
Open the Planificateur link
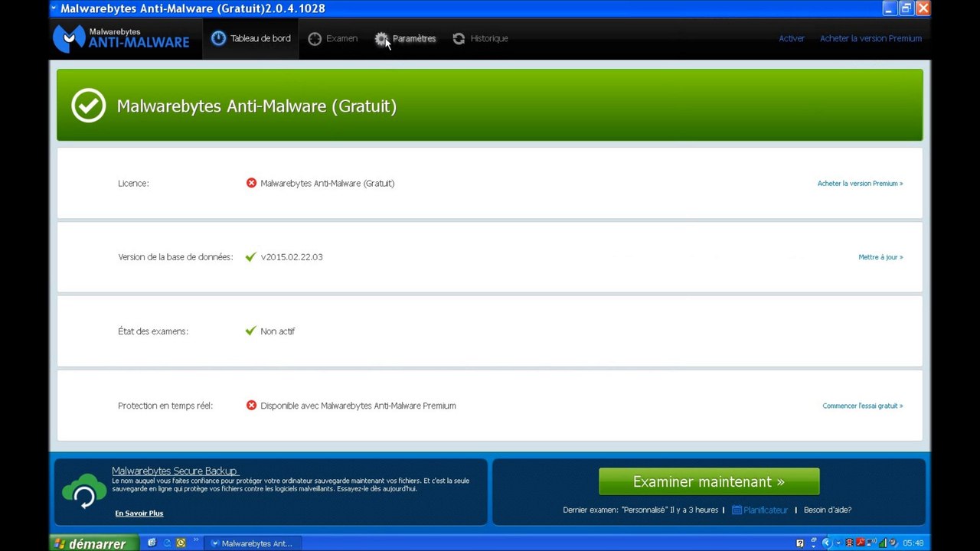[765, 510]
